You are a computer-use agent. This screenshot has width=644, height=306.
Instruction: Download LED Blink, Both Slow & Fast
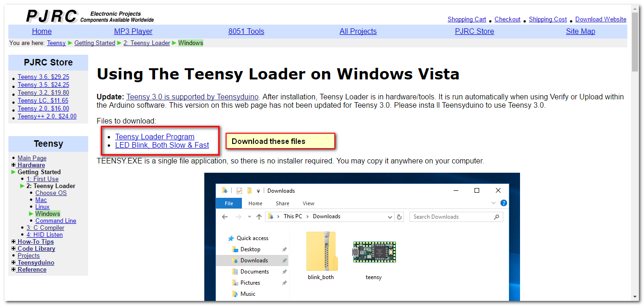[x=162, y=145]
